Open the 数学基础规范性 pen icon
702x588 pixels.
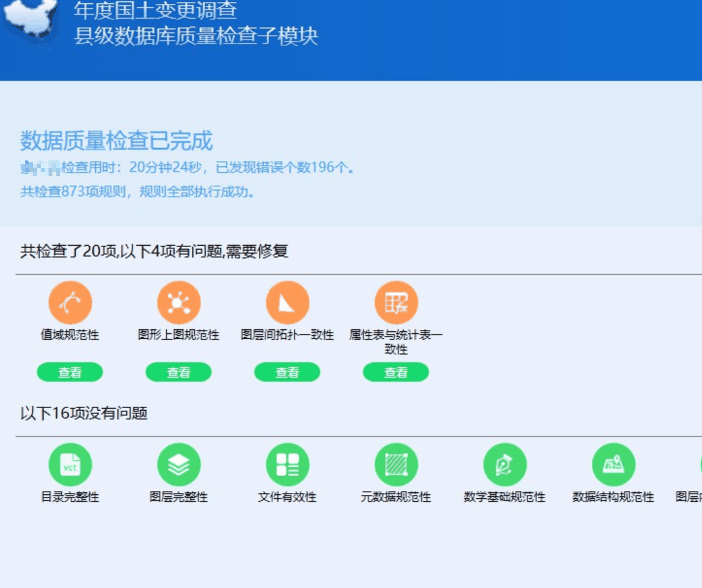pos(505,464)
